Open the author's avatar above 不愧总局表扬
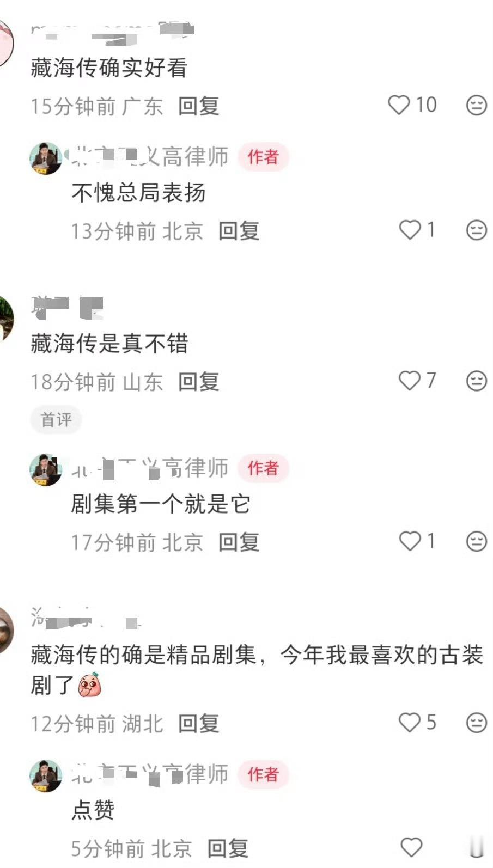This screenshot has height=868, width=493. (x=46, y=158)
